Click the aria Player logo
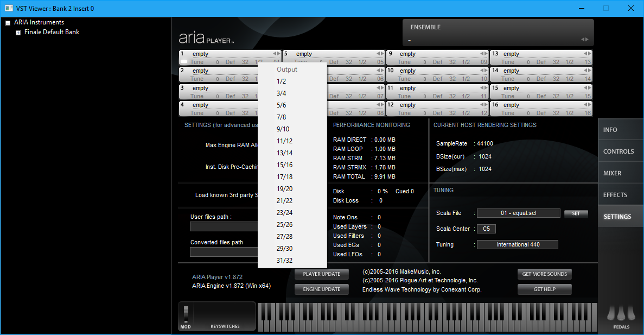Image resolution: width=644 pixels, height=335 pixels. point(206,38)
